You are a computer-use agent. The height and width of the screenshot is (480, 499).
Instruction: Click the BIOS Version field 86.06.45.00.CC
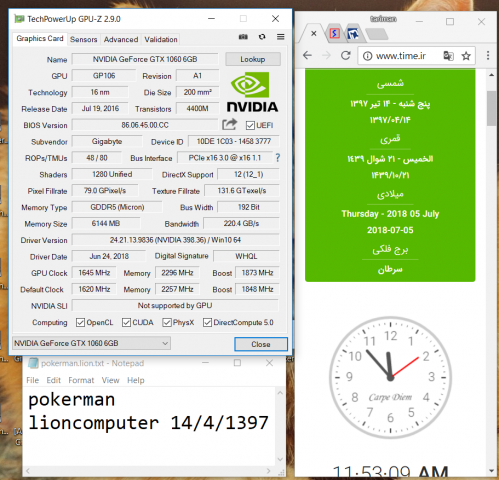(x=145, y=125)
